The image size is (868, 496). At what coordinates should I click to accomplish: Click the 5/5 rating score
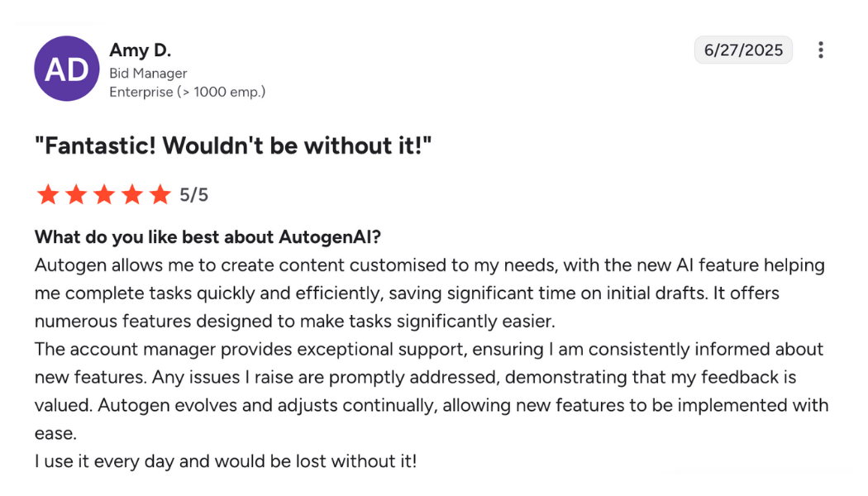(x=194, y=195)
